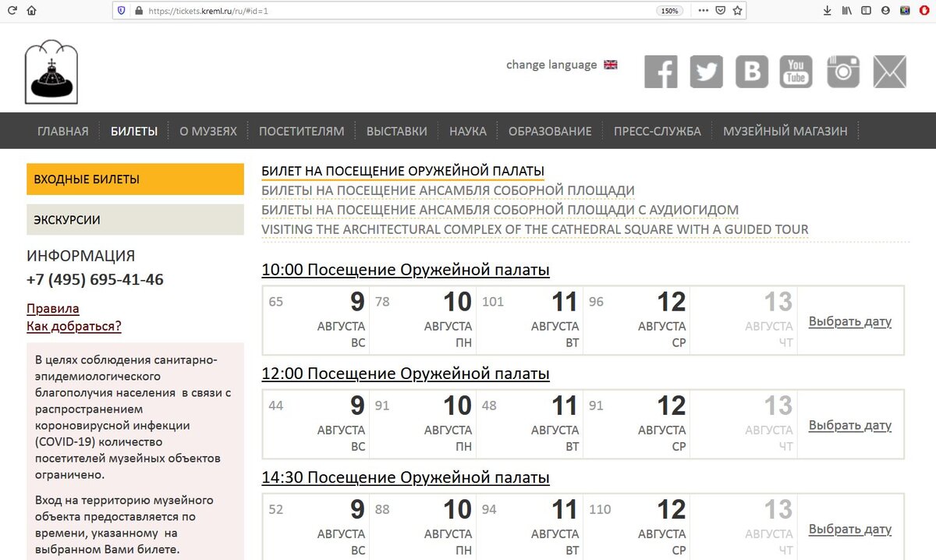Reset the 150% zoom level badge
Viewport: 936px width, 560px height.
click(x=670, y=11)
